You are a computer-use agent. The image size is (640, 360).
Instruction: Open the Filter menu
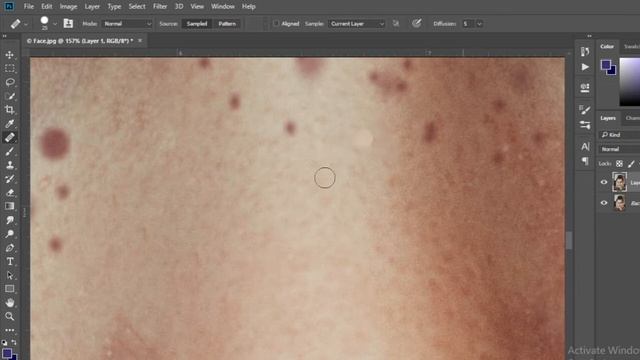click(x=160, y=7)
